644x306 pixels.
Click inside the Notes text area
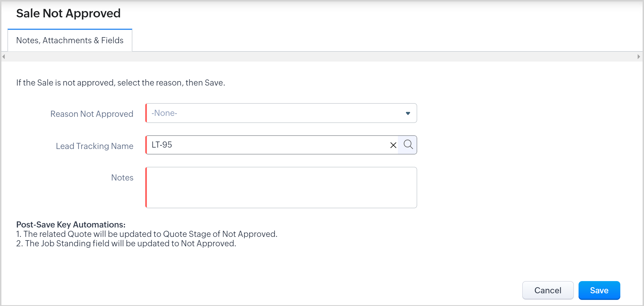pos(281,188)
